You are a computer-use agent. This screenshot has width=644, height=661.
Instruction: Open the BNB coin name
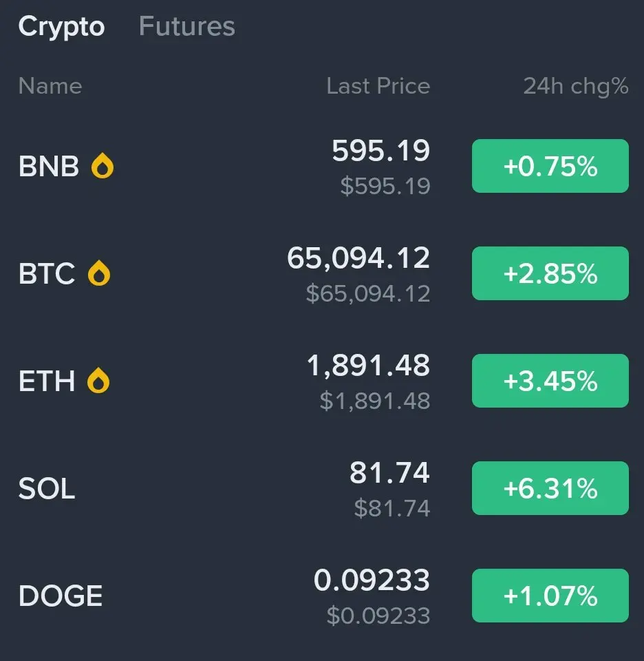pos(49,166)
